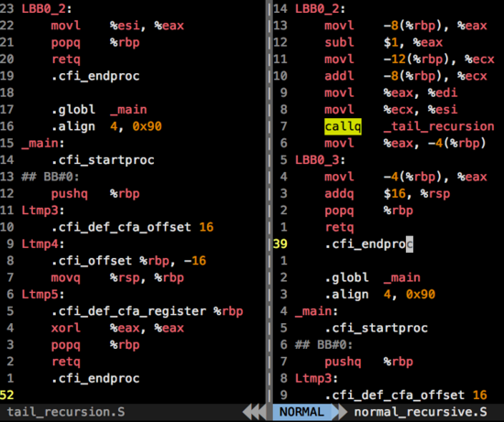Click the highlighted callq instruction

[x=343, y=126]
